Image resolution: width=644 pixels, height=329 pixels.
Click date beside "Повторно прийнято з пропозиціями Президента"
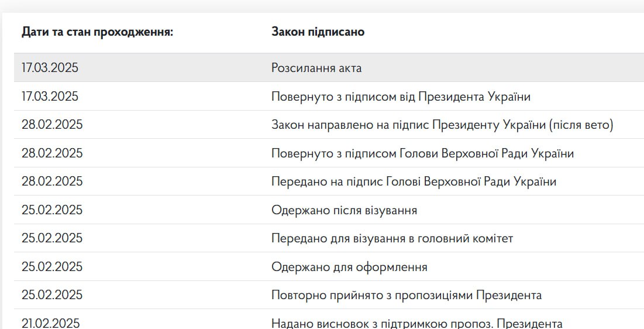[x=52, y=295]
